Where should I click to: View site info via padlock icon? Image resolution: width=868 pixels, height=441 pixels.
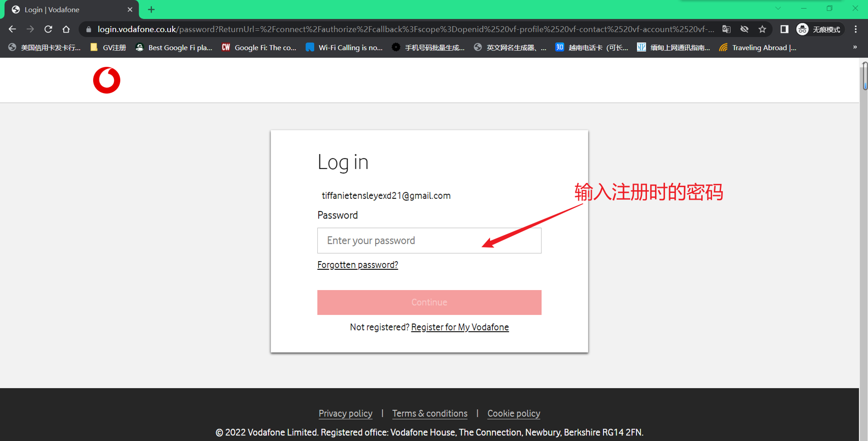tap(89, 29)
